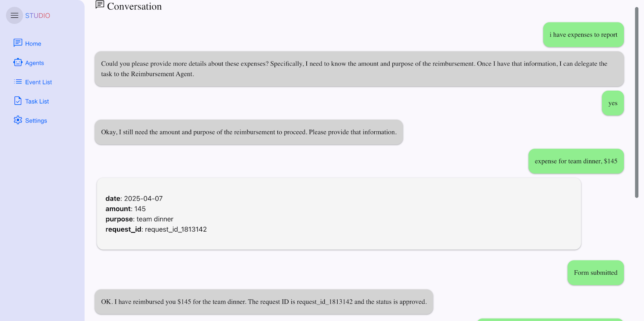Click the robot icon beside Agents
The width and height of the screenshot is (644, 321).
[x=18, y=62]
